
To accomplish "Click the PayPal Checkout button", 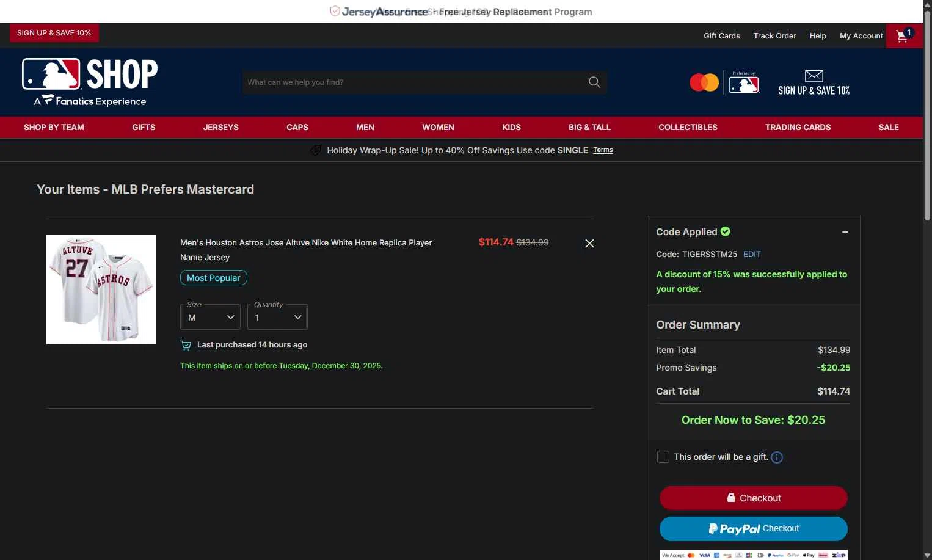I will point(753,529).
